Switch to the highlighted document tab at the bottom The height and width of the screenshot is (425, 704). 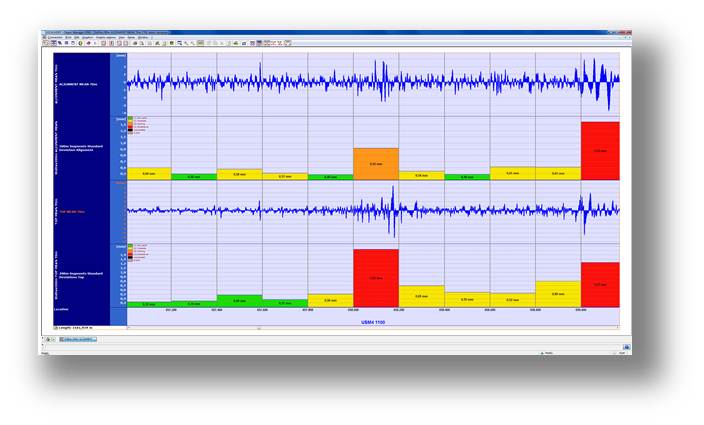coord(78,339)
